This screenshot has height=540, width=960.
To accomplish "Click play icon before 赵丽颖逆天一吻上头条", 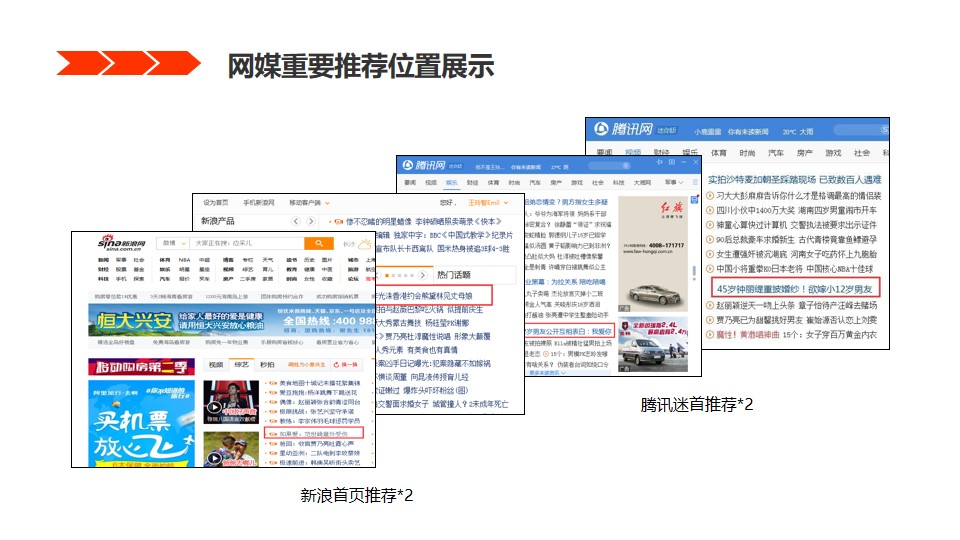I will pos(710,305).
